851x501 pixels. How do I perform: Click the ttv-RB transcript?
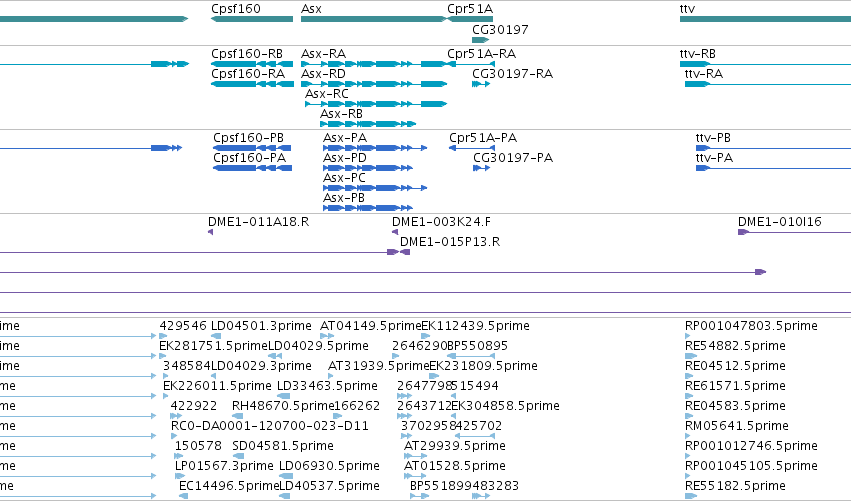[697, 54]
